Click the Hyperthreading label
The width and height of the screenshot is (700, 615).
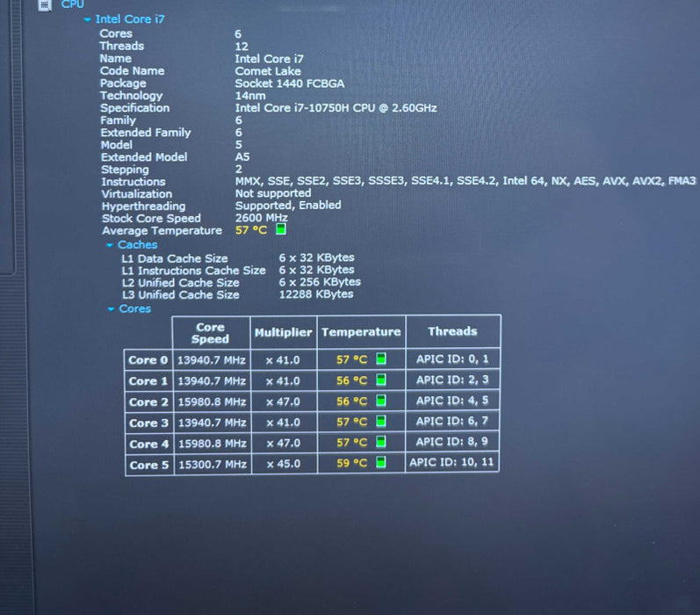[143, 206]
